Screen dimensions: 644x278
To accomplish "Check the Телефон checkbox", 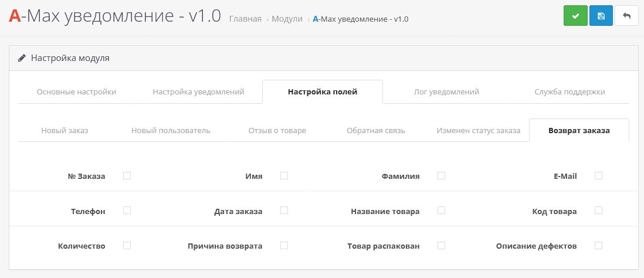I will point(127,210).
